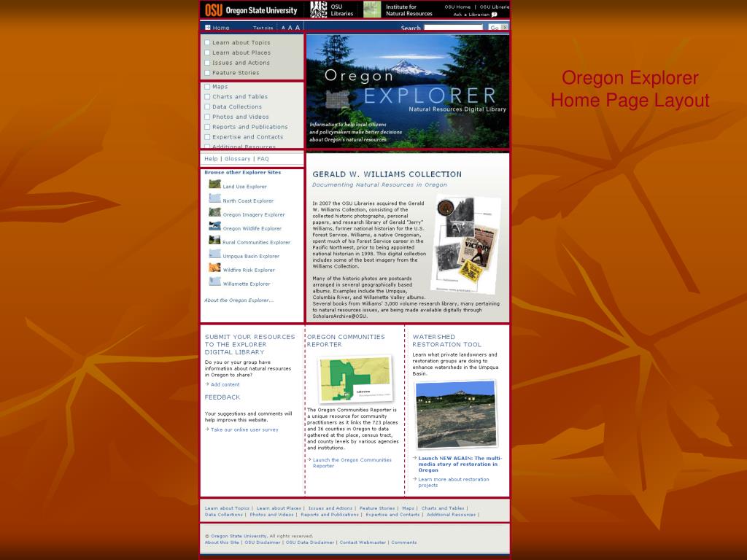Click the Oregon Wildlife Explorer thumbnail icon

[x=215, y=226]
